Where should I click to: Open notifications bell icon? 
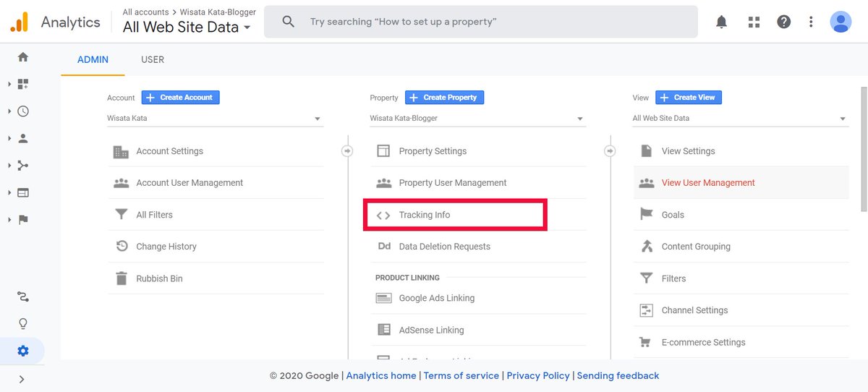(721, 22)
